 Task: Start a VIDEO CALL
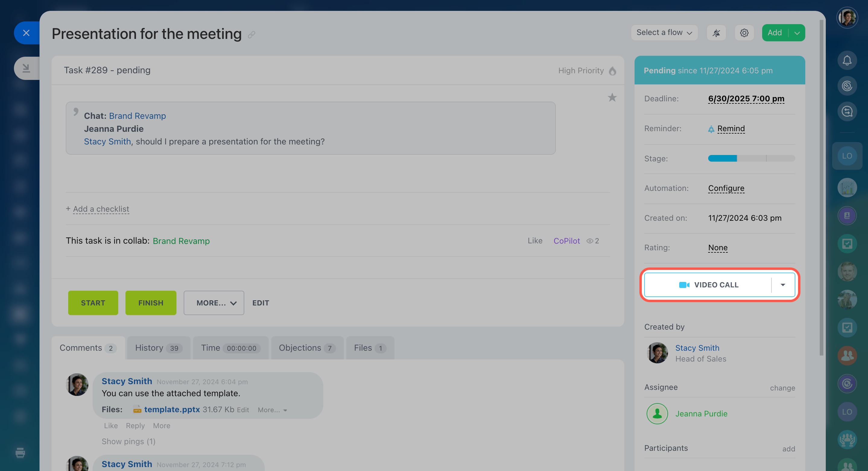(x=708, y=285)
